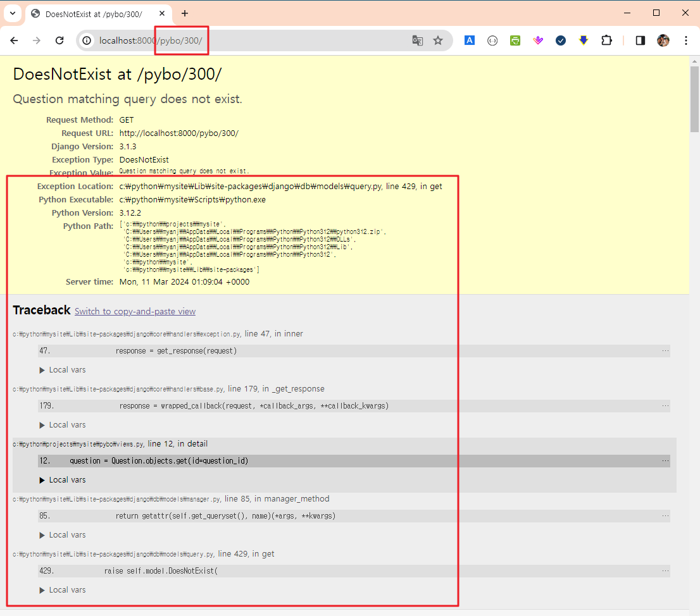Click Switch to copy-and-paste view link
Viewport: 700px width, 616px height.
(x=135, y=311)
